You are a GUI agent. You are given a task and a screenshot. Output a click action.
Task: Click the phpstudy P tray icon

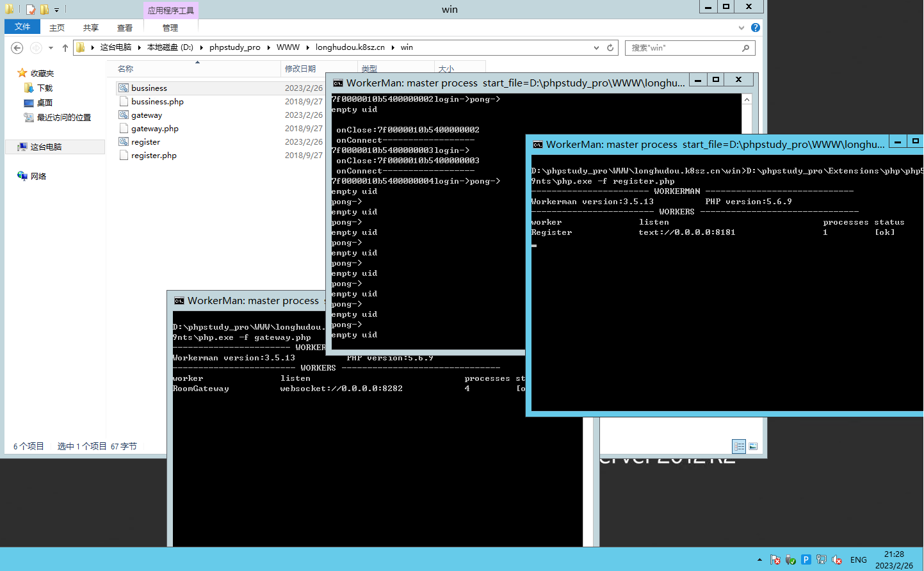(x=806, y=559)
